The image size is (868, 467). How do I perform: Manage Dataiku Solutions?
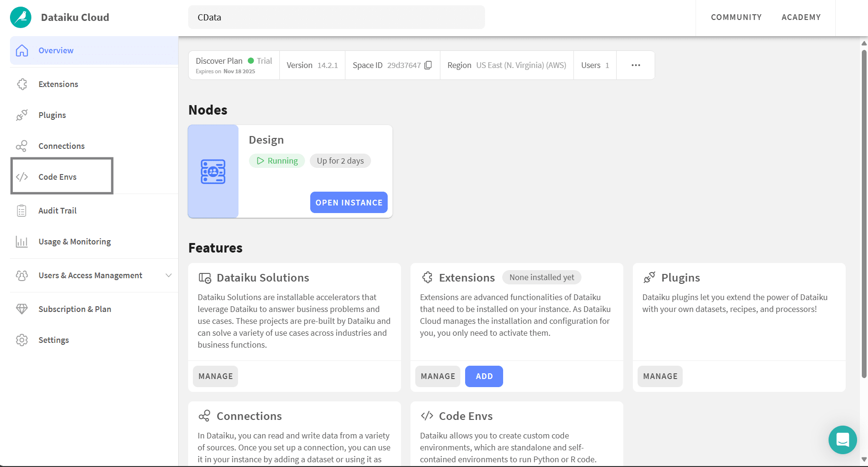pos(216,376)
